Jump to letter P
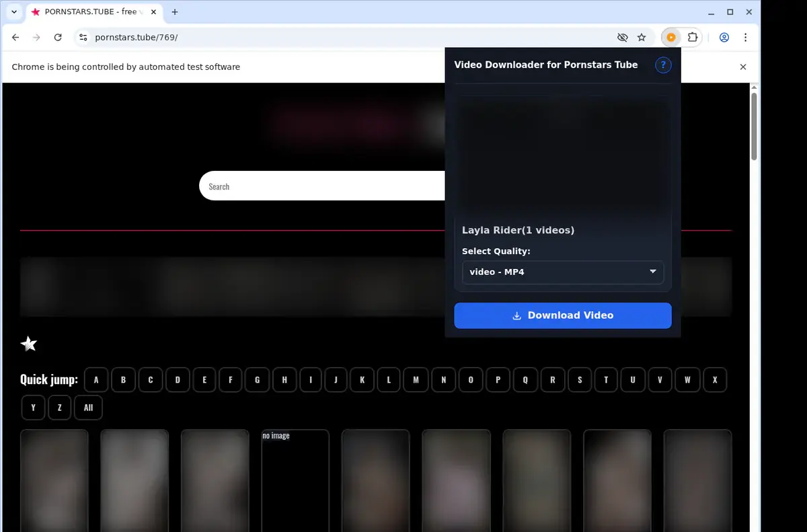The image size is (807, 532). click(498, 380)
